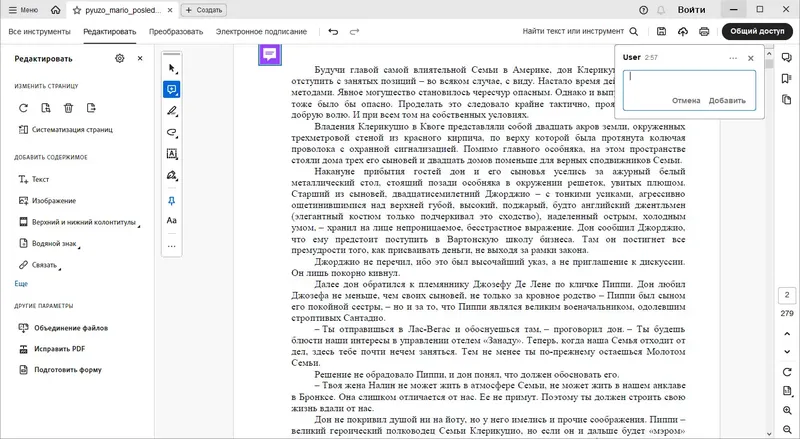Screen dimensions: 800x439
Task: Open the comment options ellipsis menu
Action: pyautogui.click(x=733, y=58)
